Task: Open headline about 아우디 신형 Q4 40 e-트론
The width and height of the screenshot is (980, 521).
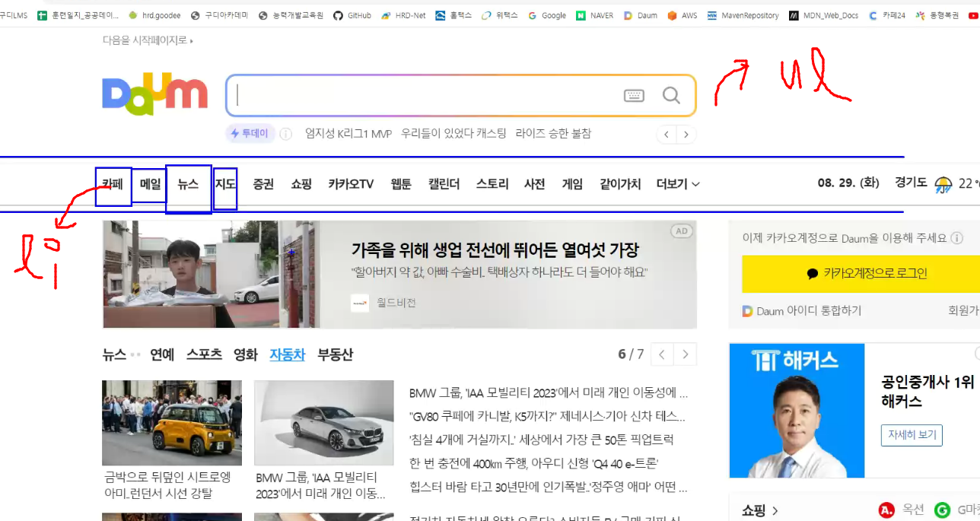Action: coord(533,463)
